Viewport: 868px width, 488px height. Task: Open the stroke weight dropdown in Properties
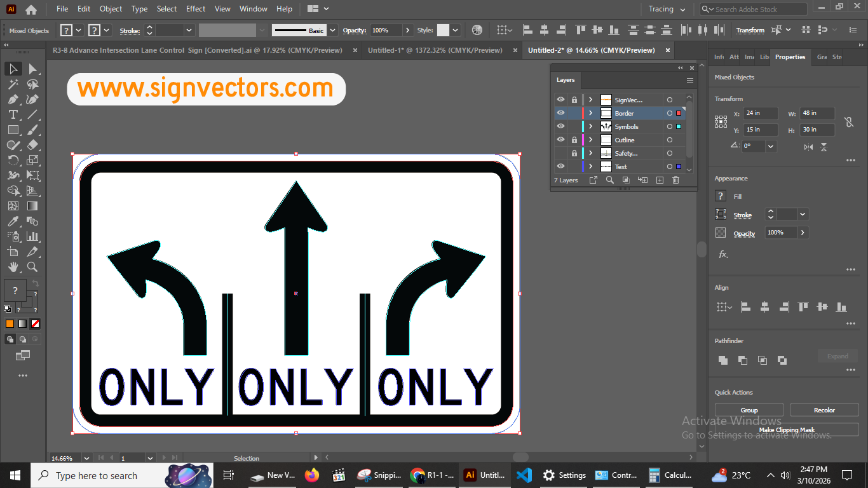point(803,215)
